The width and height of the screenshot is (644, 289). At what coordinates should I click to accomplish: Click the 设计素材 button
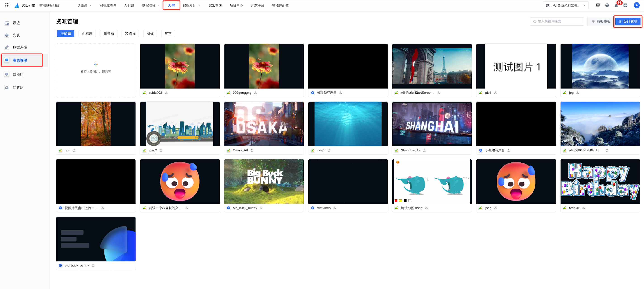(x=628, y=21)
